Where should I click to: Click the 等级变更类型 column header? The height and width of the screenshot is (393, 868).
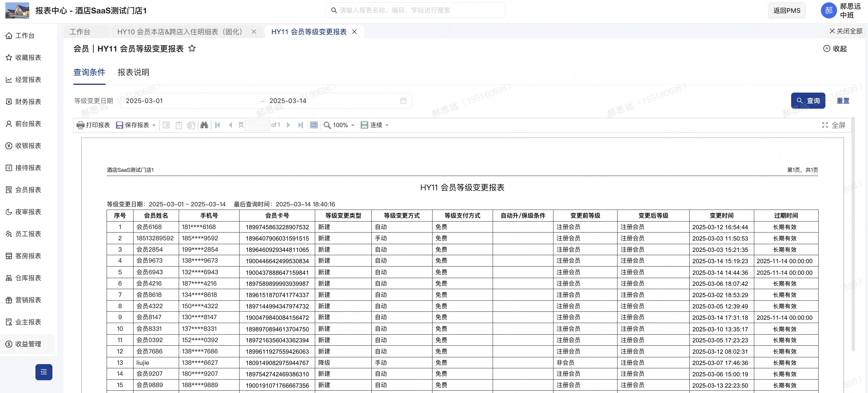click(x=343, y=216)
